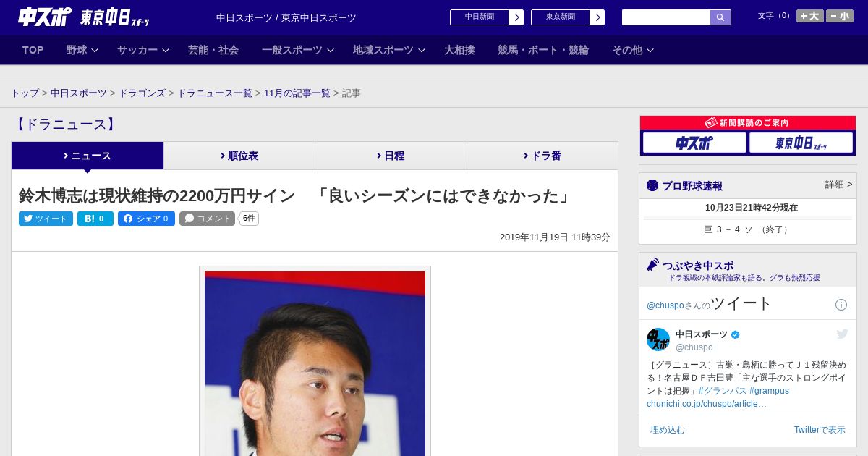Click the Twitter bird icon in tweet

(x=842, y=334)
